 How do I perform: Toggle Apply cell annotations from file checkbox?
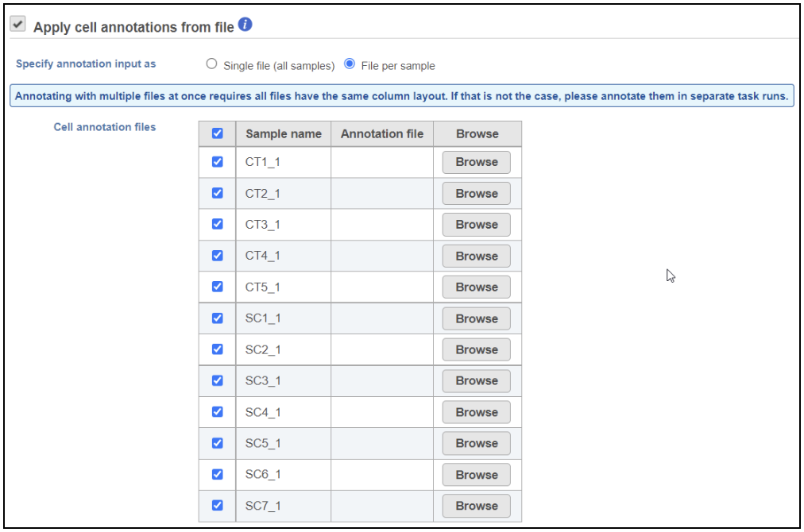17,25
